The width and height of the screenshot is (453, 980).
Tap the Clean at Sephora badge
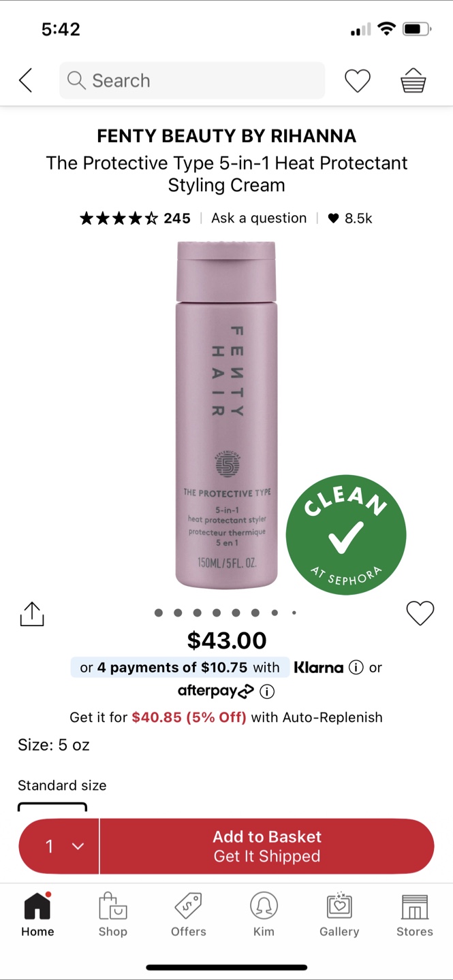(346, 535)
